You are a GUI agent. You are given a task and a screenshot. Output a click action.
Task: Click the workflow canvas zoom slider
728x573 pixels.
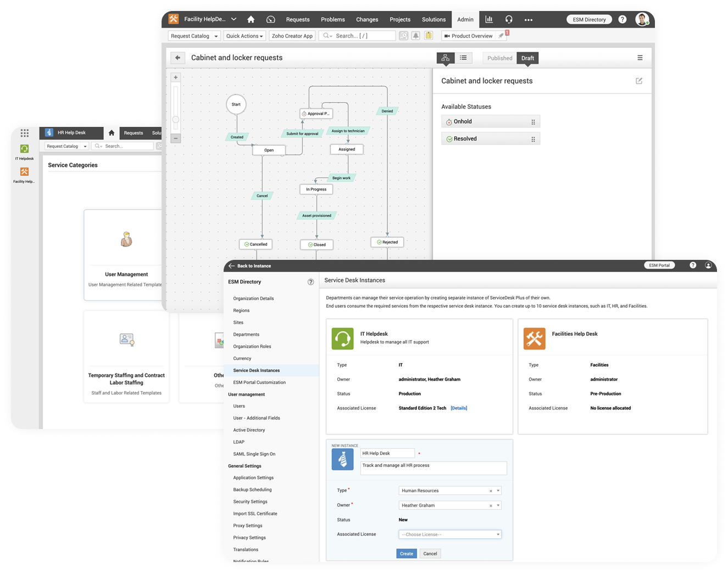coord(176,119)
